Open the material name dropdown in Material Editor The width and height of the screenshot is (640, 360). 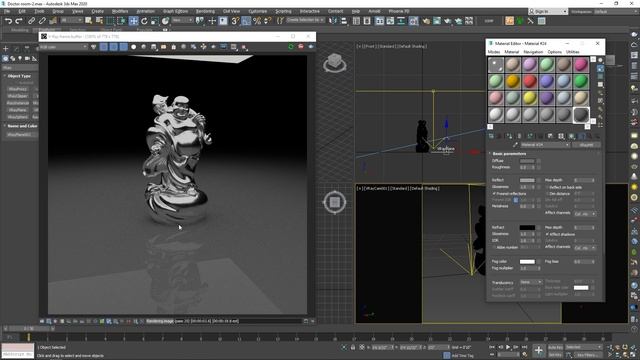click(545, 145)
